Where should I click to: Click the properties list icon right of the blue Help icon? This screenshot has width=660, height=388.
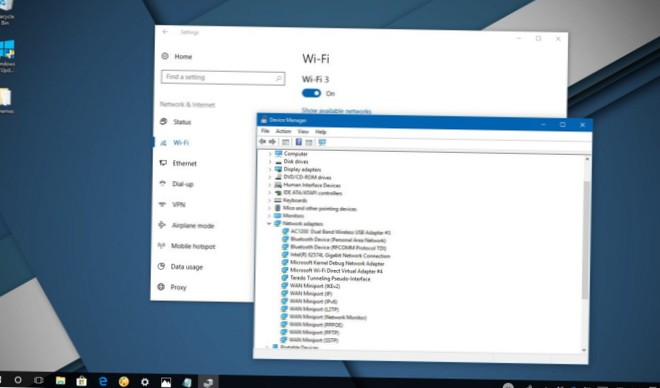point(309,143)
